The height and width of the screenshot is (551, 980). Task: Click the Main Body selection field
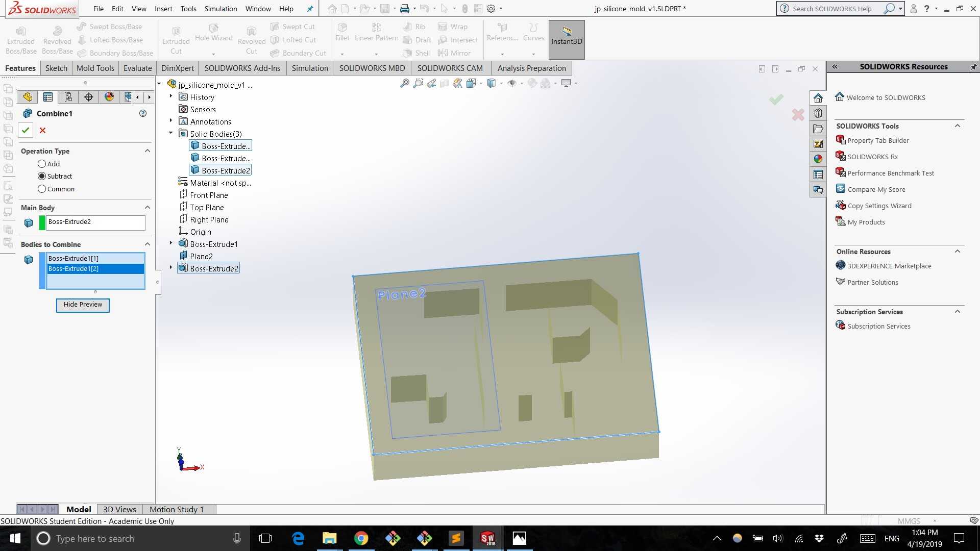point(95,222)
